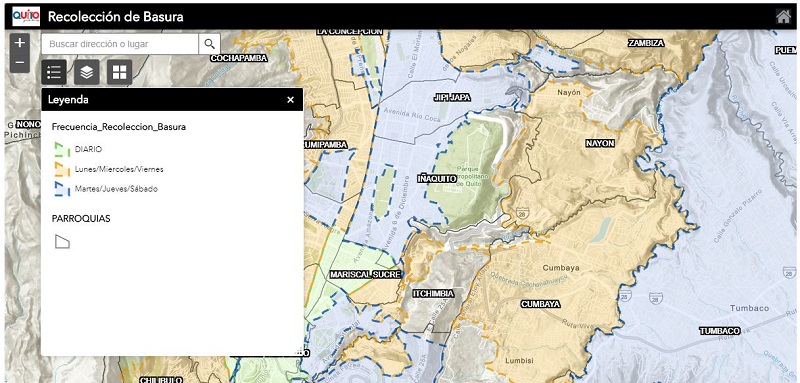
Task: Go to the home icon in the header
Action: pos(783,17)
